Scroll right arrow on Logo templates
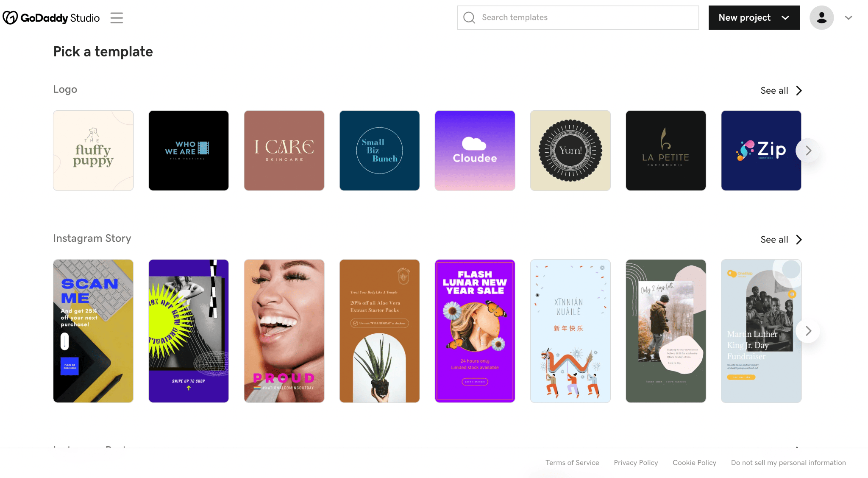 (x=807, y=150)
